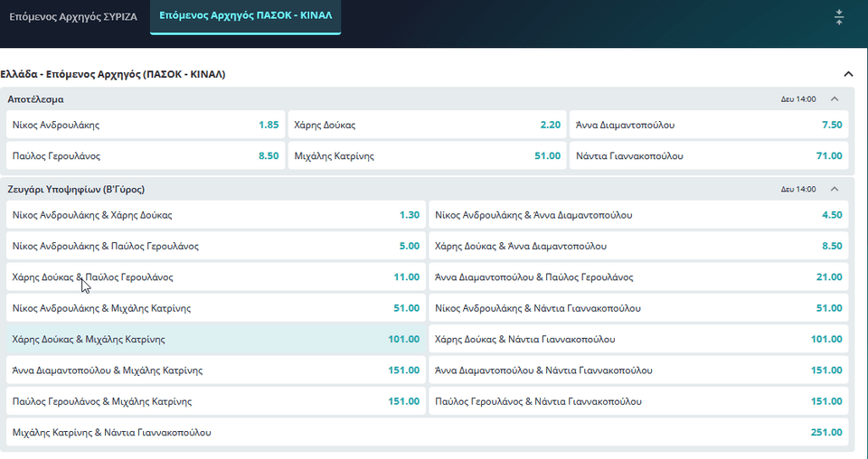Pick pair Διαμαντοπούλου & Γερουλάνος at 21.00
The image size is (868, 459).
coord(638,277)
